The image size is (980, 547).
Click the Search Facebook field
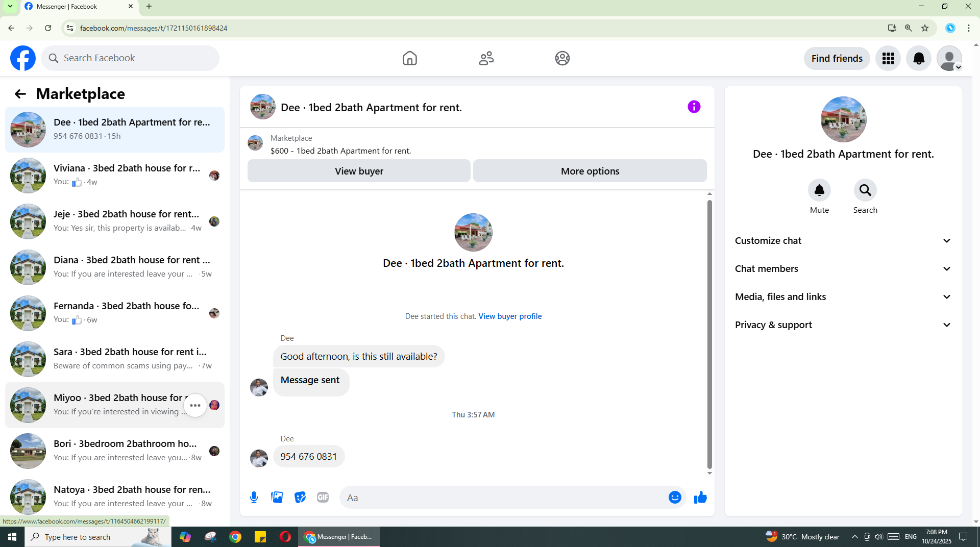tap(130, 58)
